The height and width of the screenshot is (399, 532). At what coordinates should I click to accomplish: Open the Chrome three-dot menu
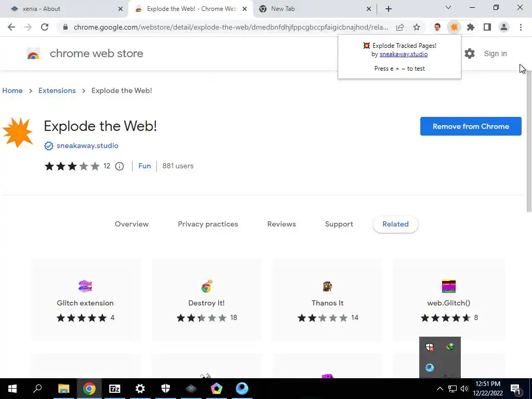(521, 27)
